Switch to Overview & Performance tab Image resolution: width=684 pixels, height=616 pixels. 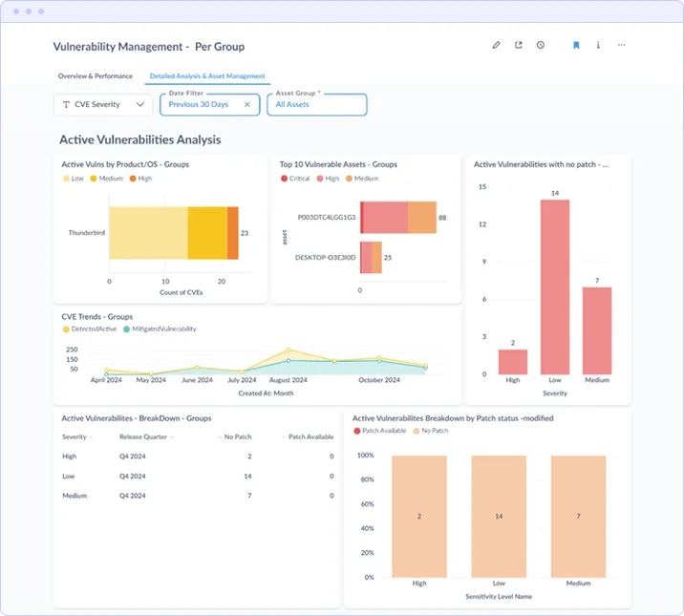click(96, 75)
